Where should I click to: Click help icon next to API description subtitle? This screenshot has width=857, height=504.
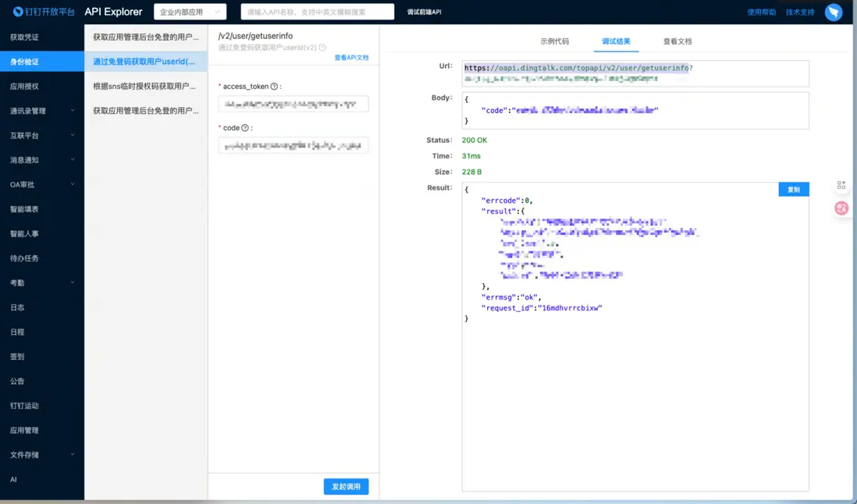click(x=322, y=48)
